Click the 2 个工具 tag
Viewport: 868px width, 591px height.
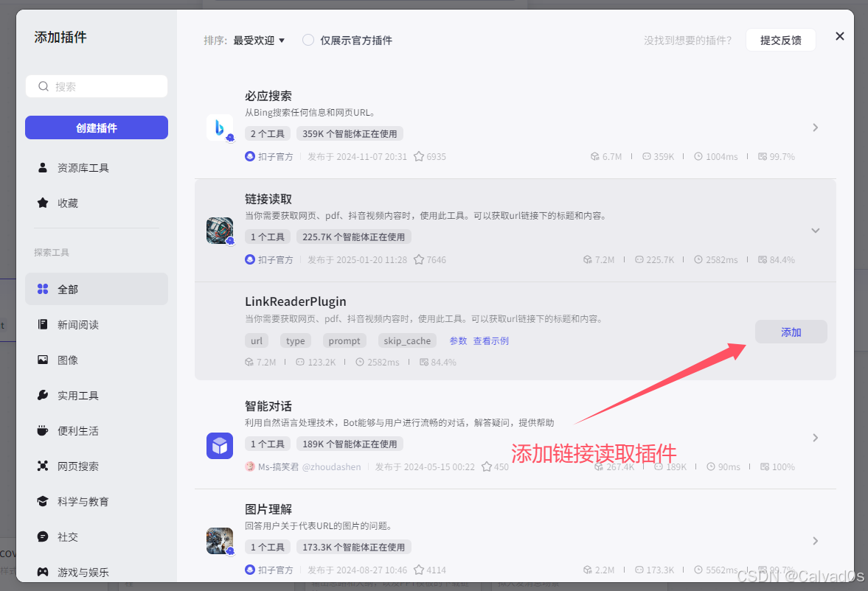point(268,134)
